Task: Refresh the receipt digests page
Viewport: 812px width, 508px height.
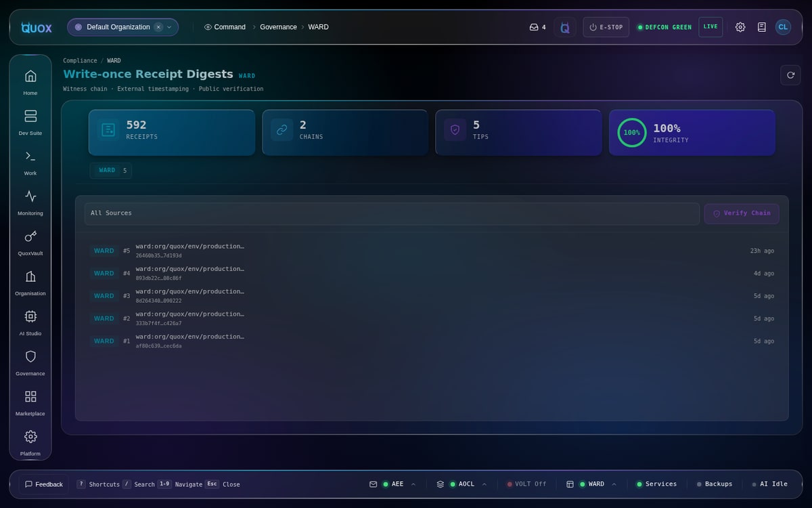Action: click(791, 75)
